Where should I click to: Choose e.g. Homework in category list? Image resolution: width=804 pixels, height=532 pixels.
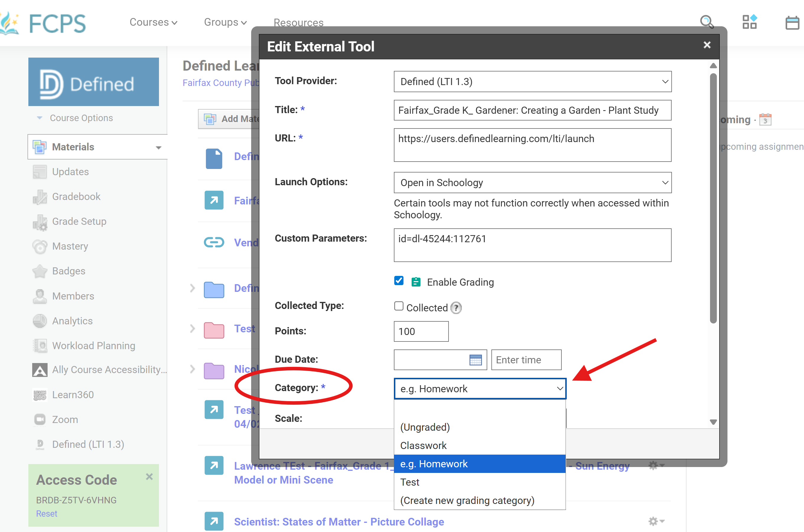pos(480,464)
